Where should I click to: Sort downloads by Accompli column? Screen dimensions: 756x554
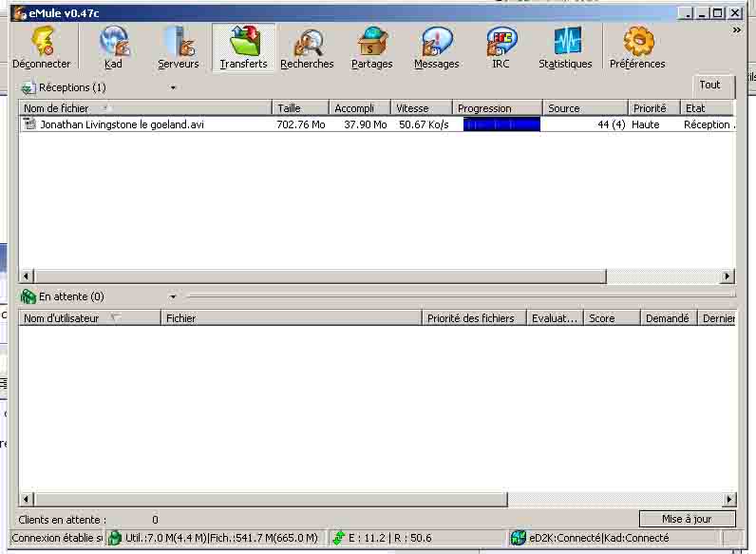(x=360, y=108)
